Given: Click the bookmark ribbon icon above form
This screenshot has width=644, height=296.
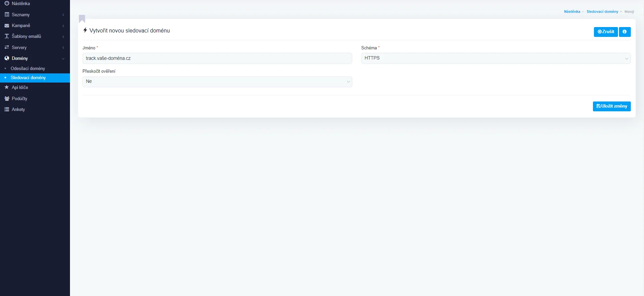Looking at the screenshot, I should (82, 19).
